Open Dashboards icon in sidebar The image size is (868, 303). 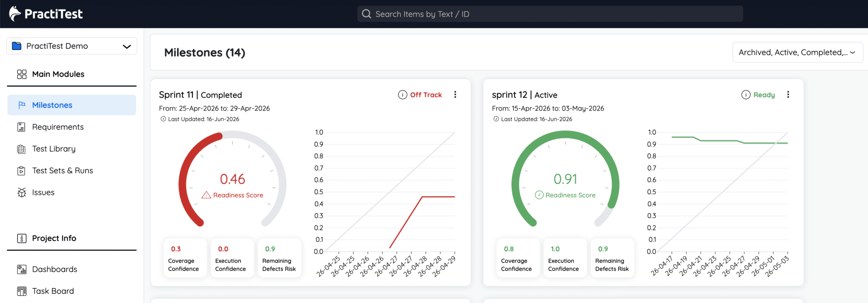22,270
